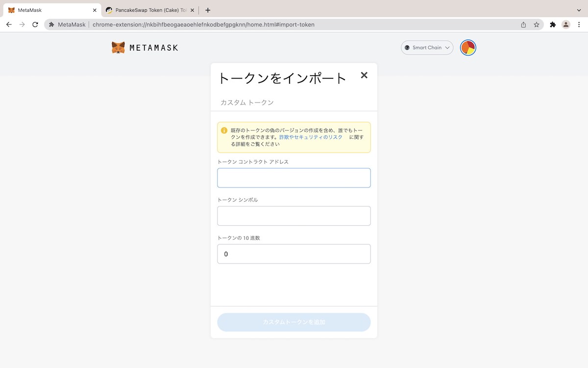The height and width of the screenshot is (368, 588).
Task: Bookmark this page with the star icon
Action: [537, 25]
